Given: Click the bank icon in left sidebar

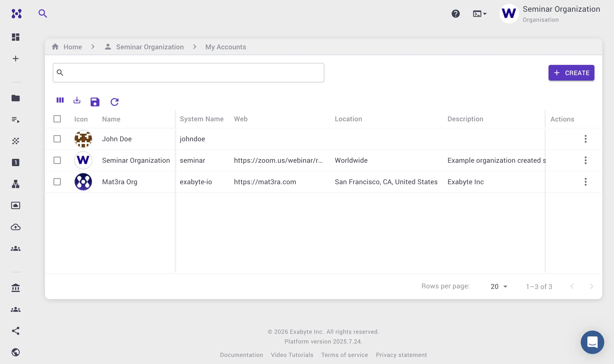Looking at the screenshot, I should (16, 288).
